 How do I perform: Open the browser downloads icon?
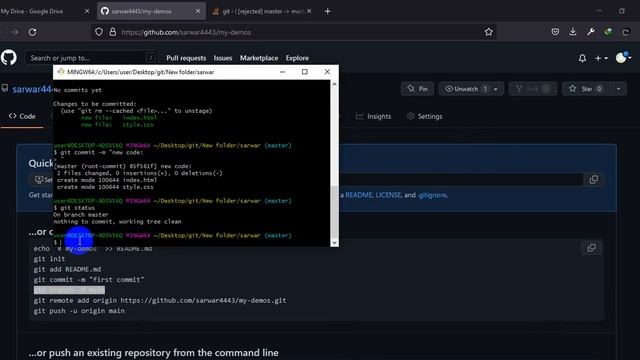click(x=573, y=32)
